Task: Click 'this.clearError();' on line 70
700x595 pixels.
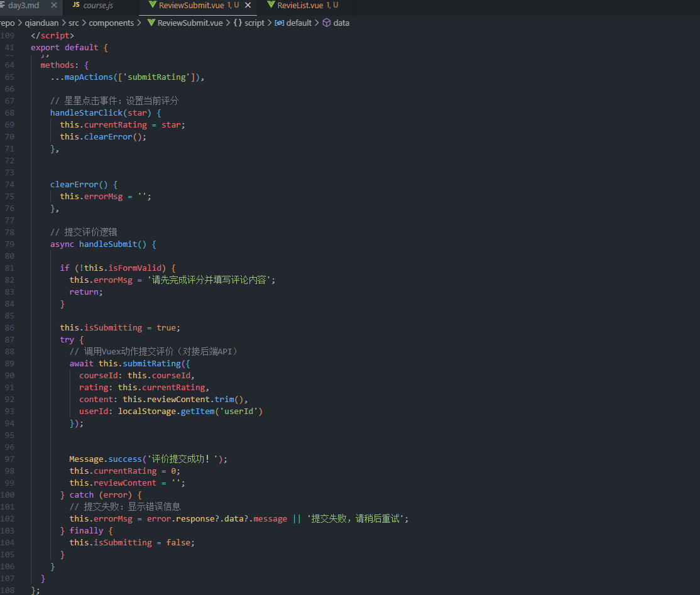Action: point(103,136)
